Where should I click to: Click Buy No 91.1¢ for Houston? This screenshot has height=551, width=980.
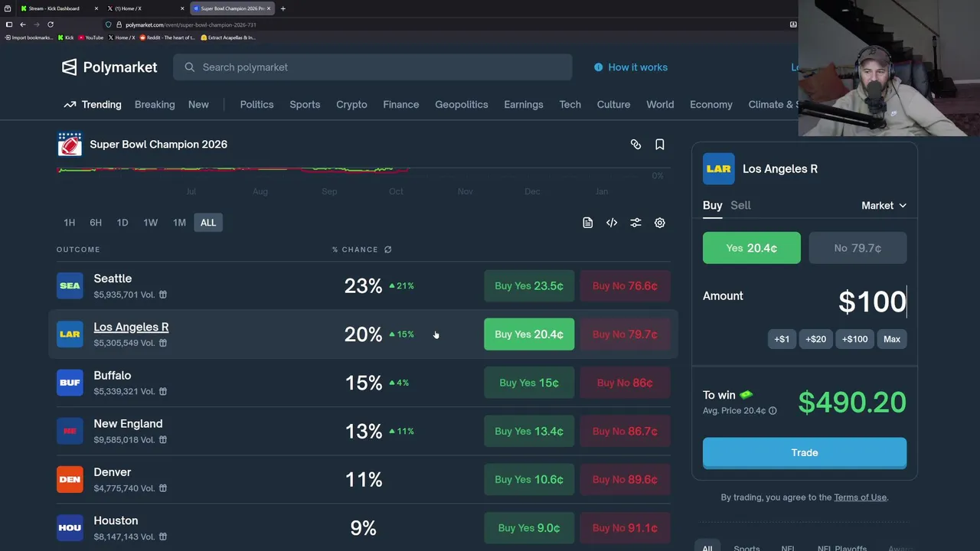coord(625,527)
